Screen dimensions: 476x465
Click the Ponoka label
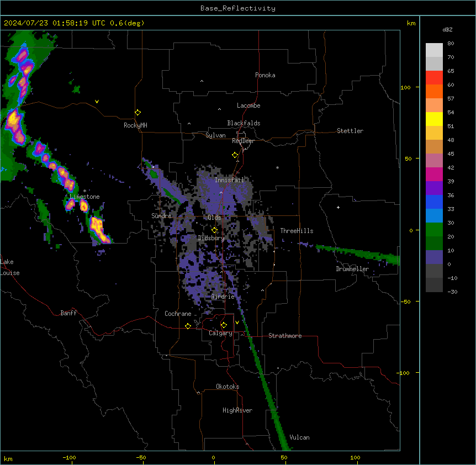point(265,75)
